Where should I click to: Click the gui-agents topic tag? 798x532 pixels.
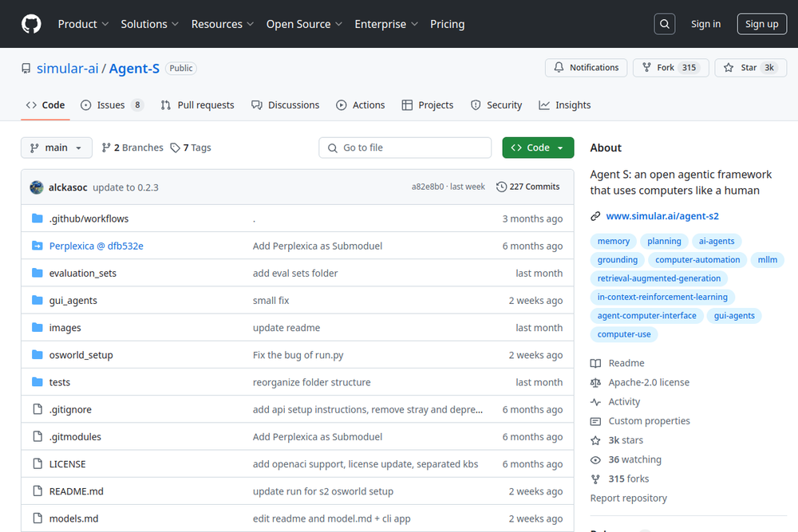734,316
